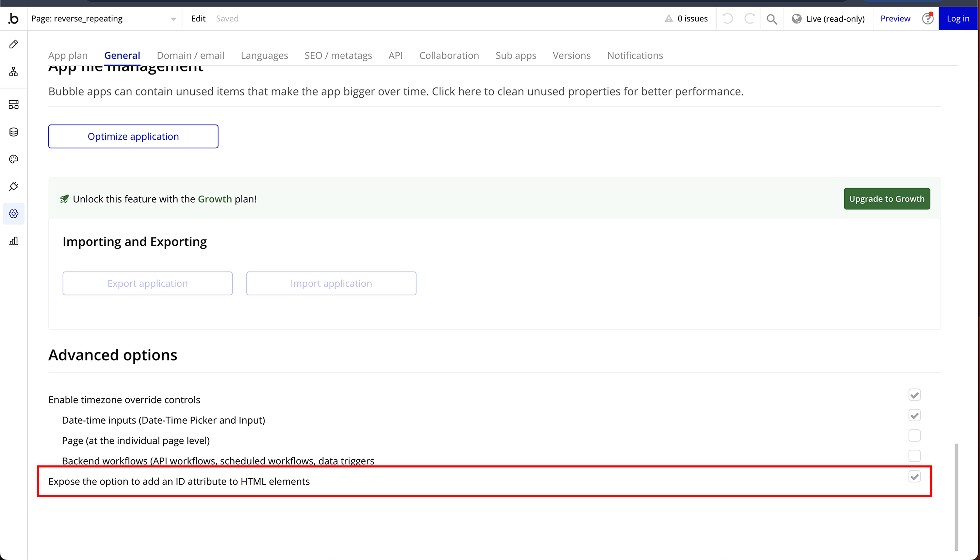Open the Styles palette icon
This screenshot has height=560, width=980.
[x=14, y=159]
